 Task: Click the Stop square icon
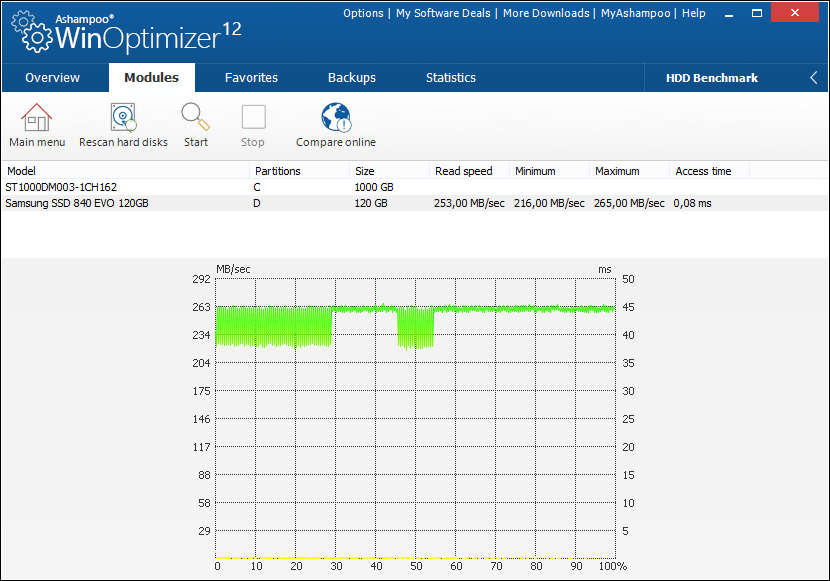click(254, 117)
